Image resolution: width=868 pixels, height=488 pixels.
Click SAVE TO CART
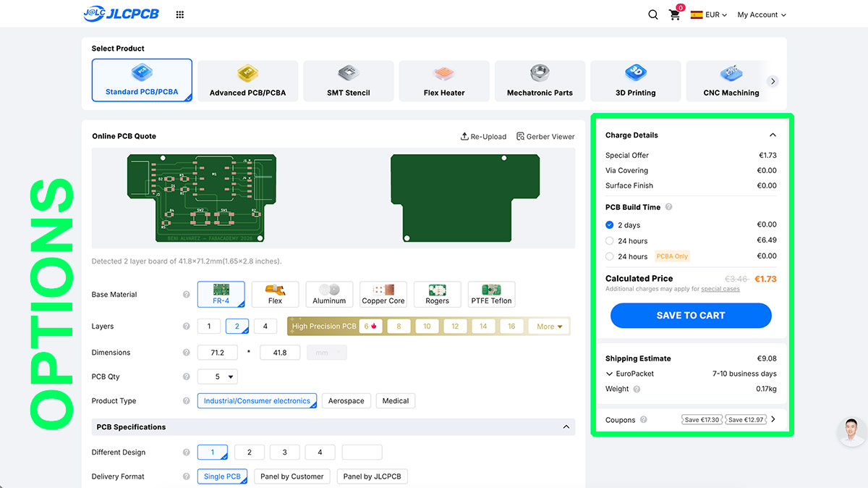[x=691, y=316]
